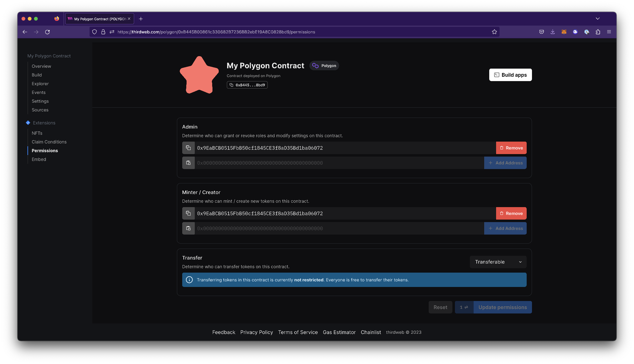Click the MetaMask fox extension icon
This screenshot has width=634, height=364.
pyautogui.click(x=564, y=32)
